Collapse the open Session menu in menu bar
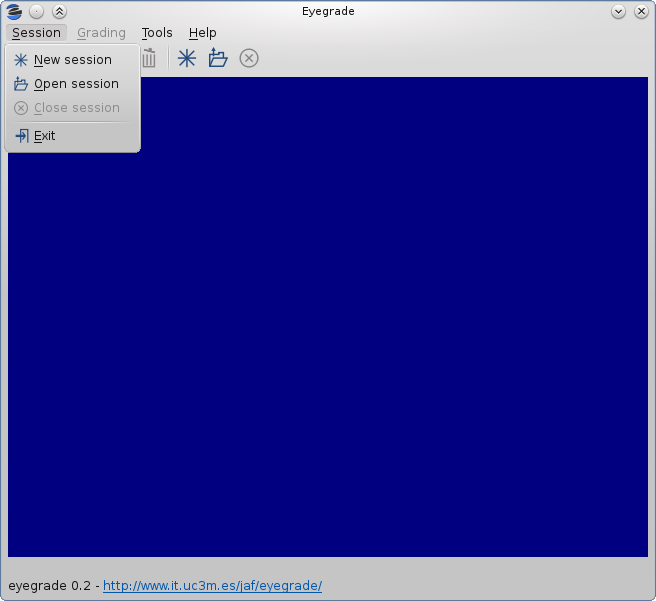656x601 pixels. pyautogui.click(x=36, y=33)
